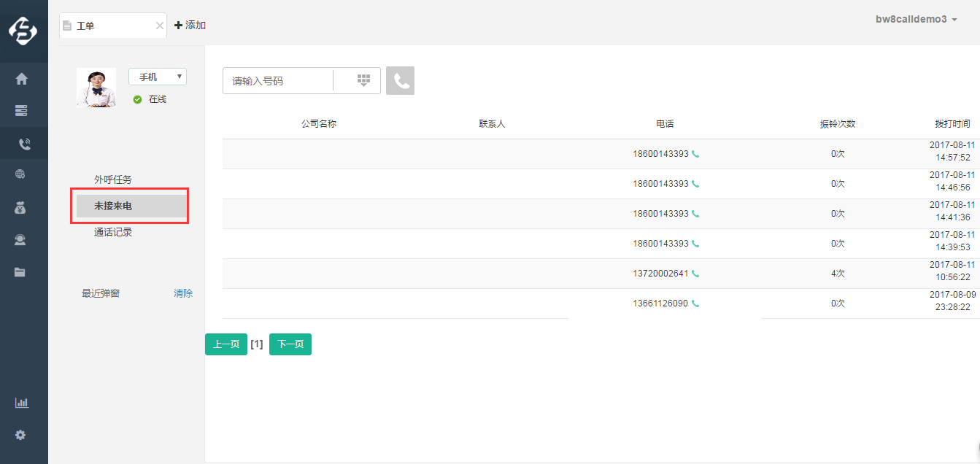Open the server list sidebar icon
The height and width of the screenshot is (464, 980).
point(21,111)
